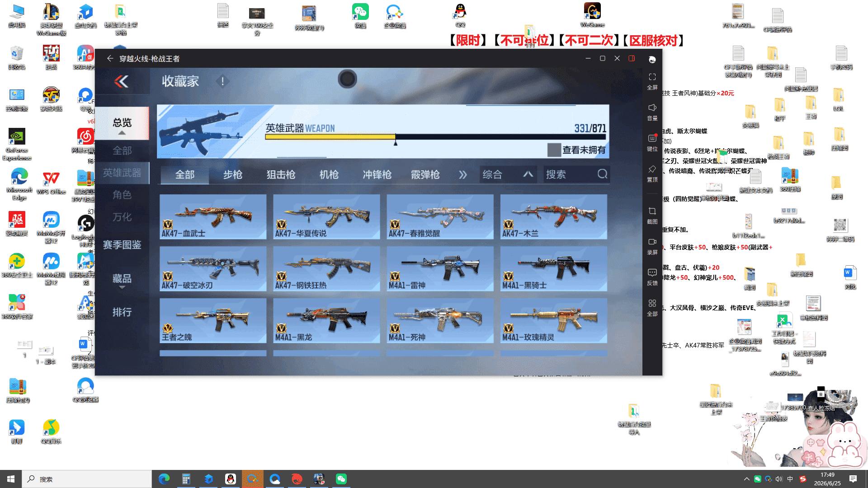Select 万化 in the left submenu
868x488 pixels.
click(x=122, y=217)
